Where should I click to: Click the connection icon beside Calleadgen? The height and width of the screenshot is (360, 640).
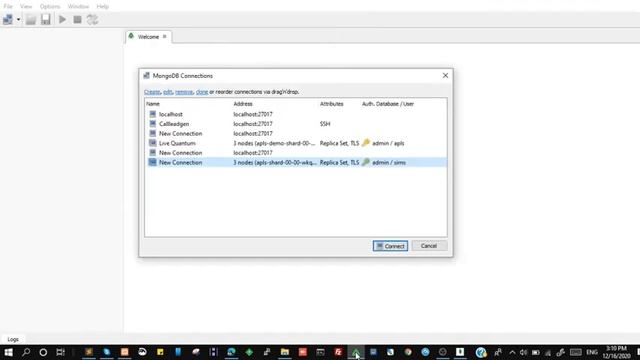[153, 124]
